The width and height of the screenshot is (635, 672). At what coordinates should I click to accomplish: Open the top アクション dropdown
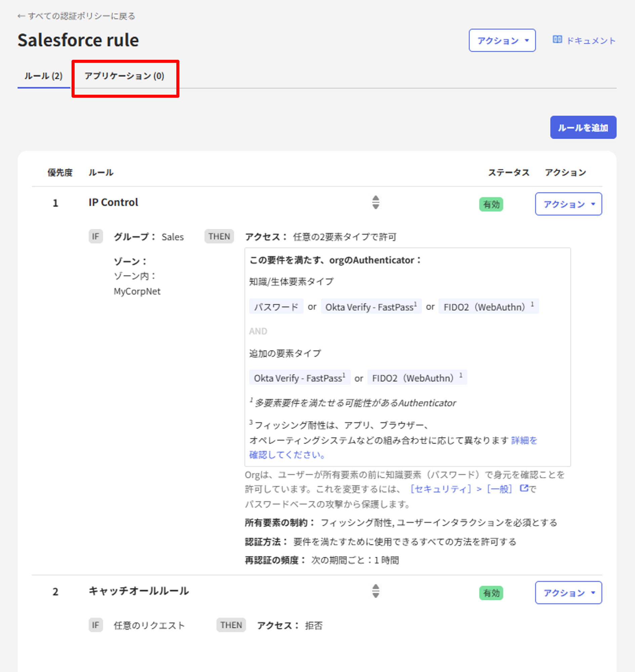[502, 40]
